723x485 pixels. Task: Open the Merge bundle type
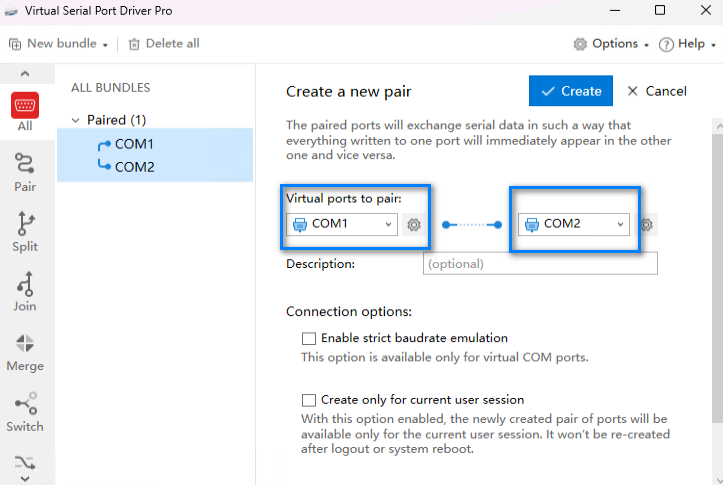25,353
